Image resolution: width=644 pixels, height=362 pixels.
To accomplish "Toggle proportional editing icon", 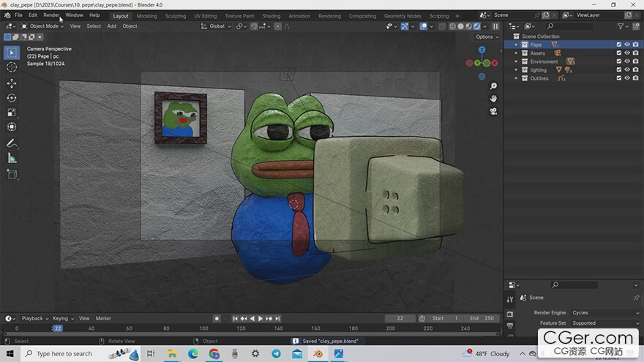I will coord(277,26).
